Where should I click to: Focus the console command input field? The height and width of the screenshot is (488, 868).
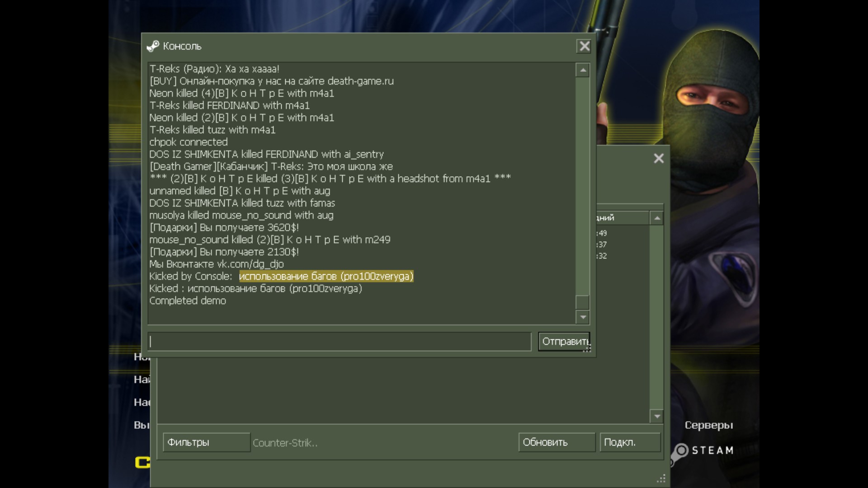[x=339, y=342]
